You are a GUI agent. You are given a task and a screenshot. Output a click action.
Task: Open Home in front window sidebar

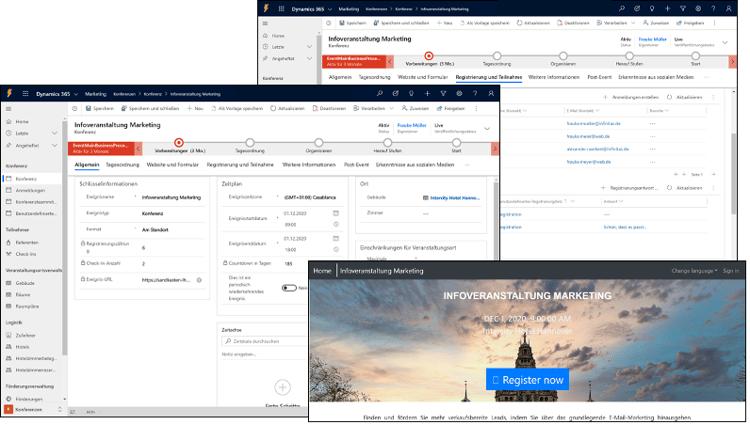pyautogui.click(x=22, y=121)
